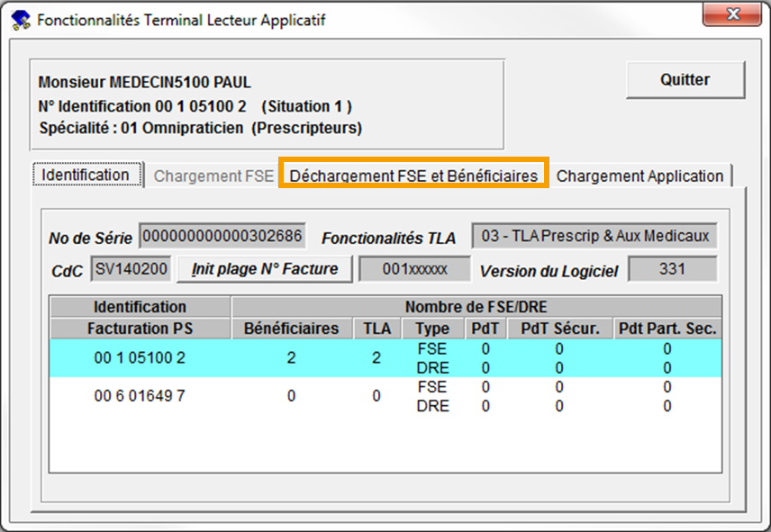Screen dimensions: 771x532
Task: Switch to the Identification tab
Action: [86, 175]
